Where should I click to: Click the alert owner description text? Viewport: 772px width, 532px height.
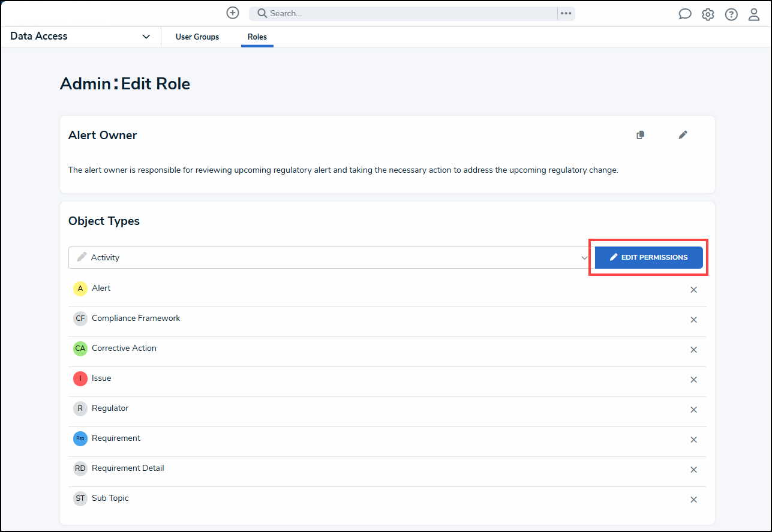(x=343, y=170)
